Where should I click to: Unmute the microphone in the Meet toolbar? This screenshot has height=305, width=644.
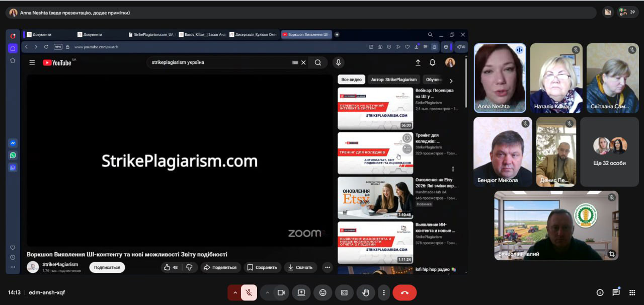(249, 292)
